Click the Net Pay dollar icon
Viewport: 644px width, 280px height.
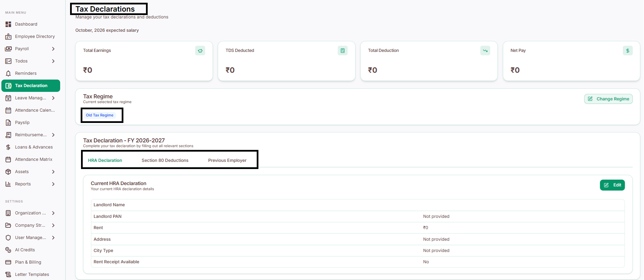628,51
